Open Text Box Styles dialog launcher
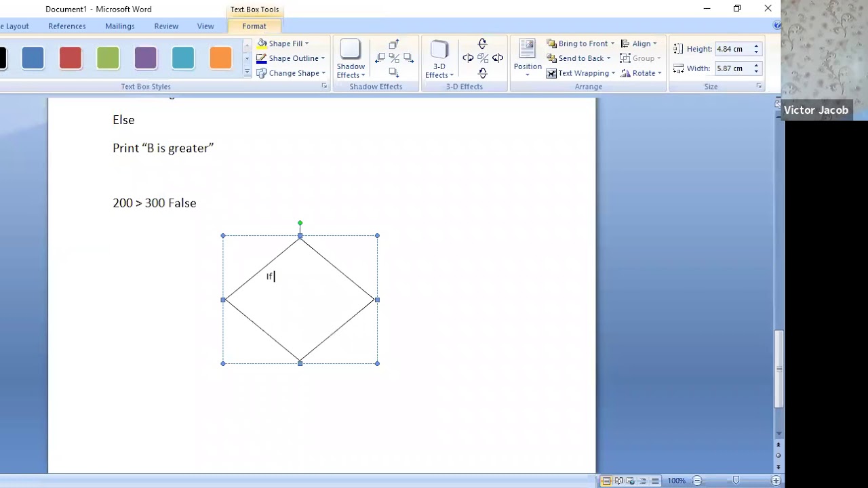The height and width of the screenshot is (488, 868). coord(324,86)
